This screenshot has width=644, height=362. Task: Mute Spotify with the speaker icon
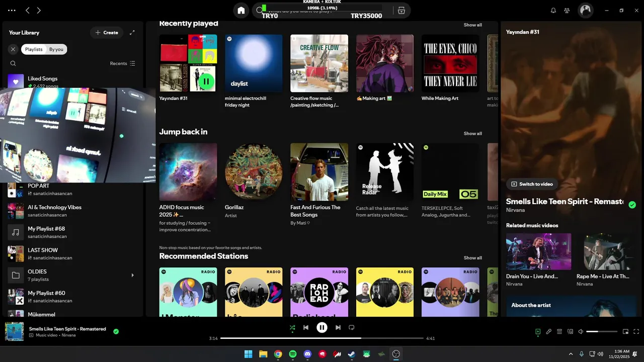581,331
